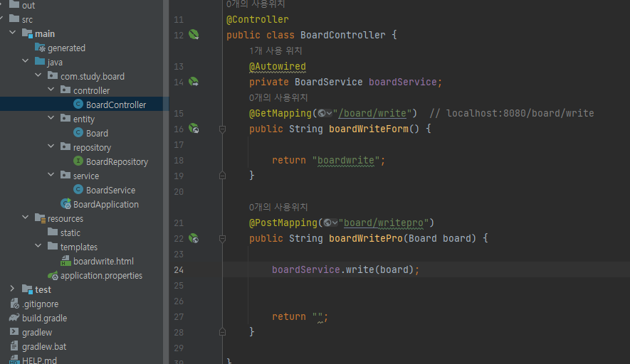The image size is (630, 364).
Task: Collapse the java folder
Action: point(26,61)
